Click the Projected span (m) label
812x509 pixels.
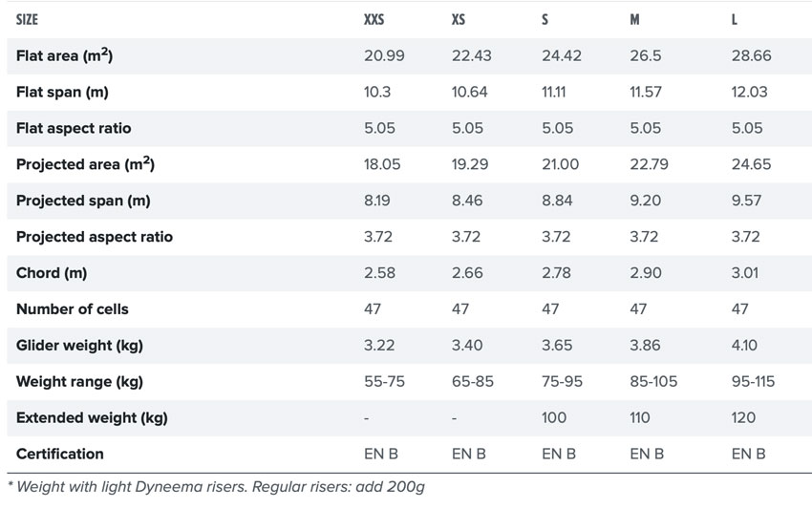[83, 201]
